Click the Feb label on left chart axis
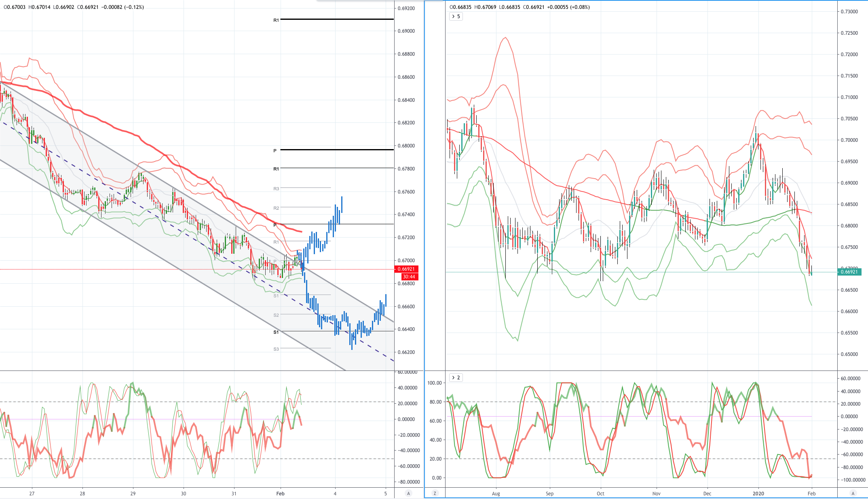868x499 pixels. 281,493
